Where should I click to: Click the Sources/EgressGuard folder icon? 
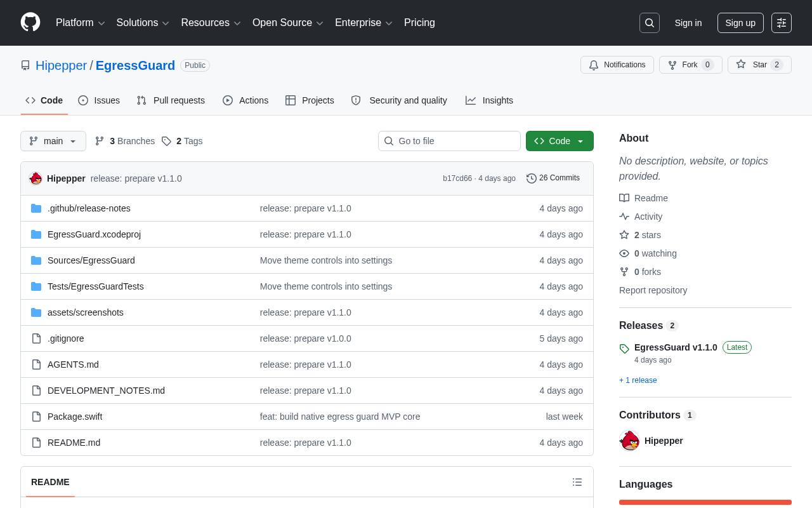(36, 260)
